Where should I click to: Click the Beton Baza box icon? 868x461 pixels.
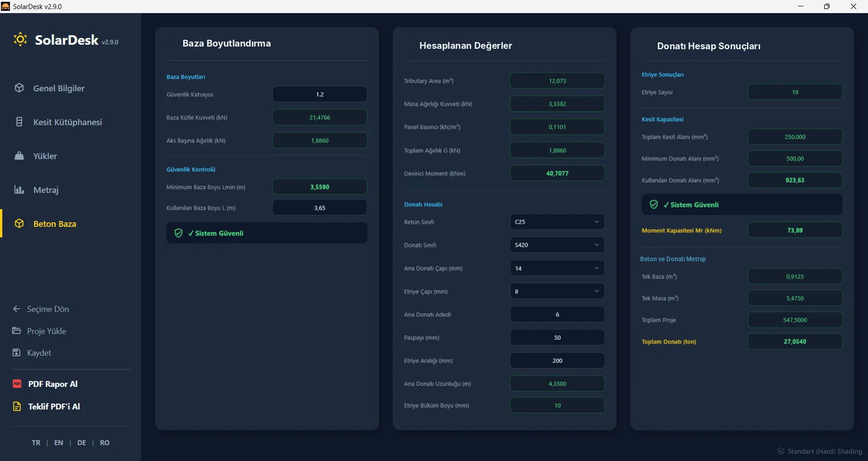[x=19, y=223]
